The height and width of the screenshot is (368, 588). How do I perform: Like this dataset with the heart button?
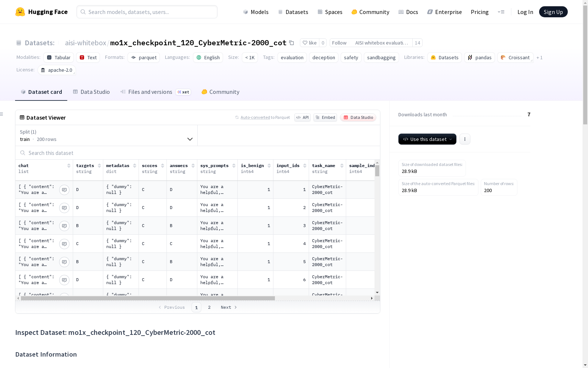[309, 43]
